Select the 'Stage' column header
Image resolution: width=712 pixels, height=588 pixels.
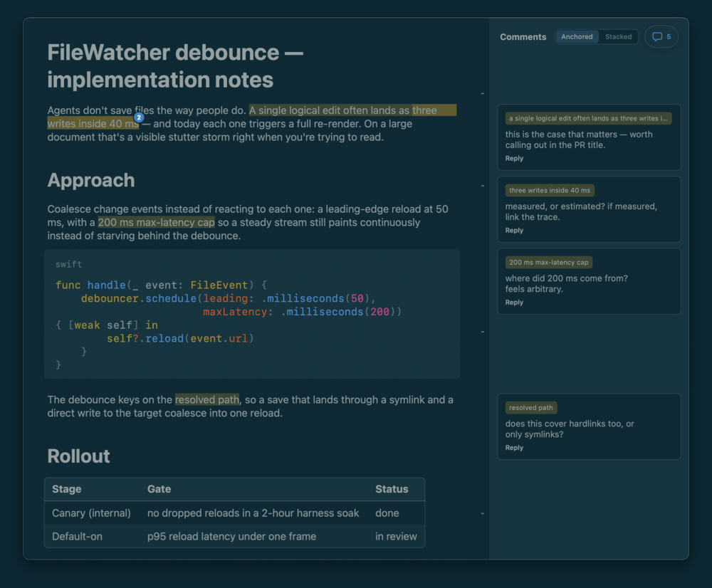67,489
